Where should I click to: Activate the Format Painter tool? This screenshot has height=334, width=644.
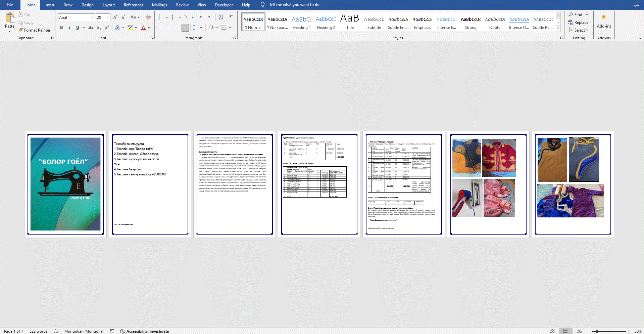point(35,30)
